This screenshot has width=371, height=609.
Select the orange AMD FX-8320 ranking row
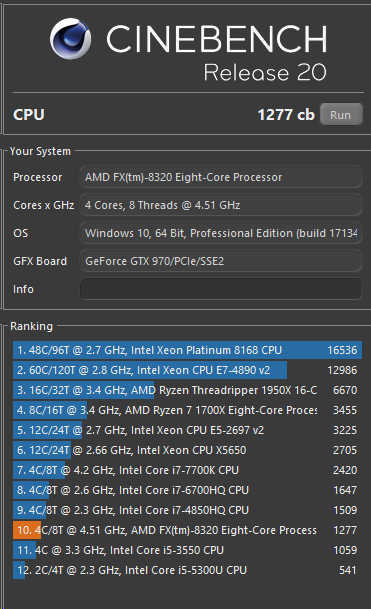[x=187, y=530]
